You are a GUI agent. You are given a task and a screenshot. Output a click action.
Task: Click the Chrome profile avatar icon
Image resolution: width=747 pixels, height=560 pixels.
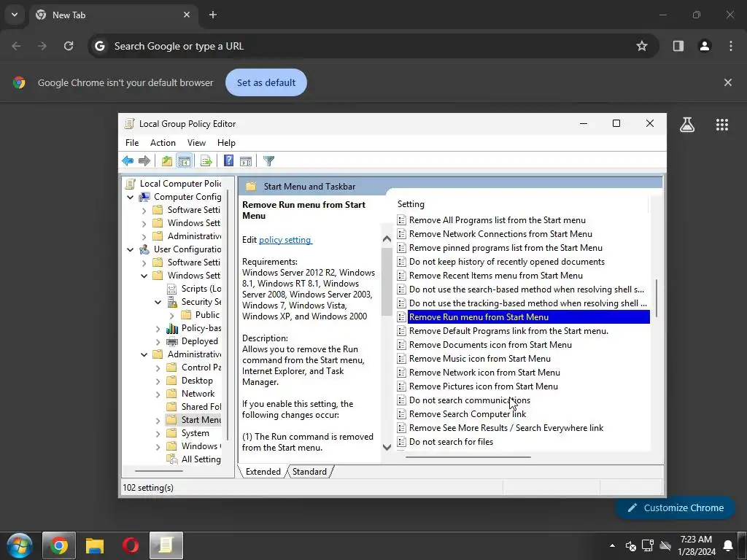(705, 46)
